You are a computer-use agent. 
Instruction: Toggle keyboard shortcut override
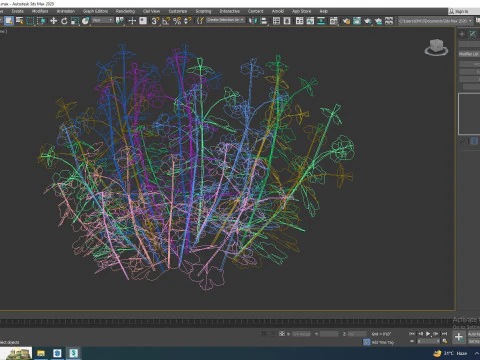(143, 21)
